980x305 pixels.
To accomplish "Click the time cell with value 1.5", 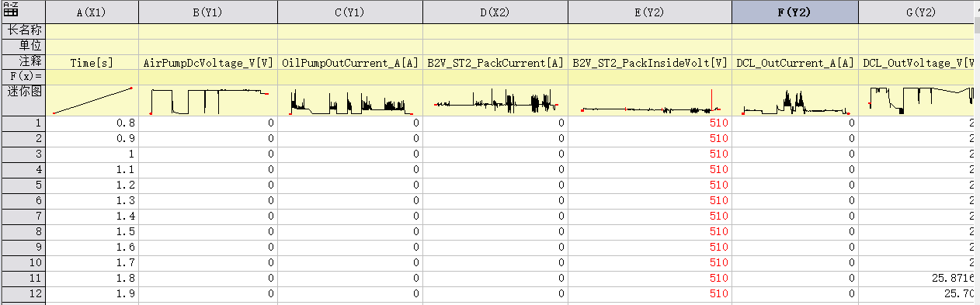I will click(x=92, y=232).
